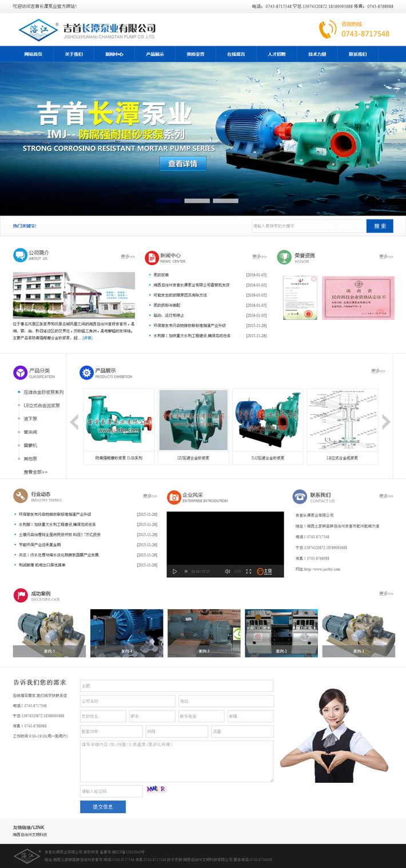The width and height of the screenshot is (406, 868).
Task: Skip to next in video player
Action: pyautogui.click(x=186, y=571)
